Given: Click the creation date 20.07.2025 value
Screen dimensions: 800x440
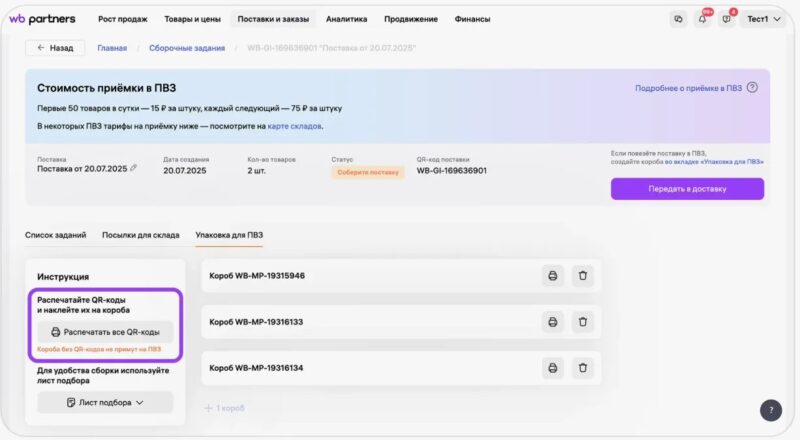Looking at the screenshot, I should pyautogui.click(x=185, y=170).
